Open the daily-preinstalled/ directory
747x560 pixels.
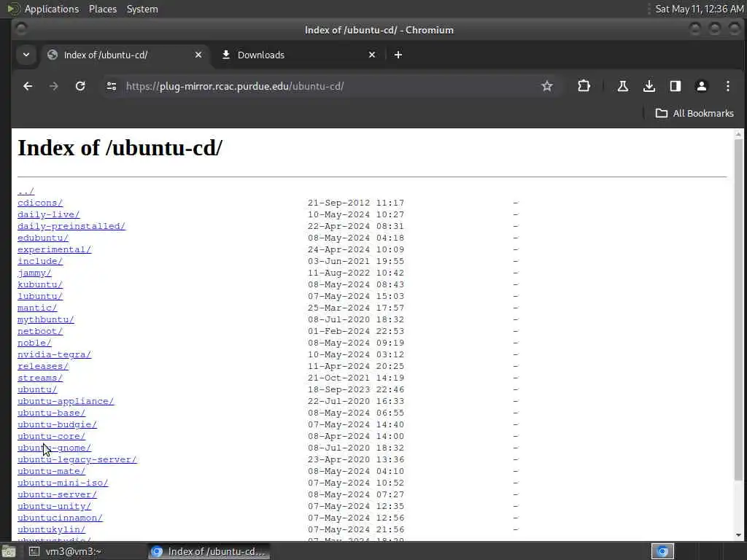tap(71, 226)
